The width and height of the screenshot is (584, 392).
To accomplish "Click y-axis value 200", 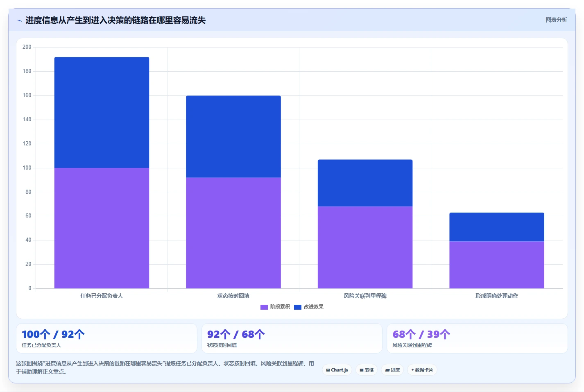I will tap(27, 47).
